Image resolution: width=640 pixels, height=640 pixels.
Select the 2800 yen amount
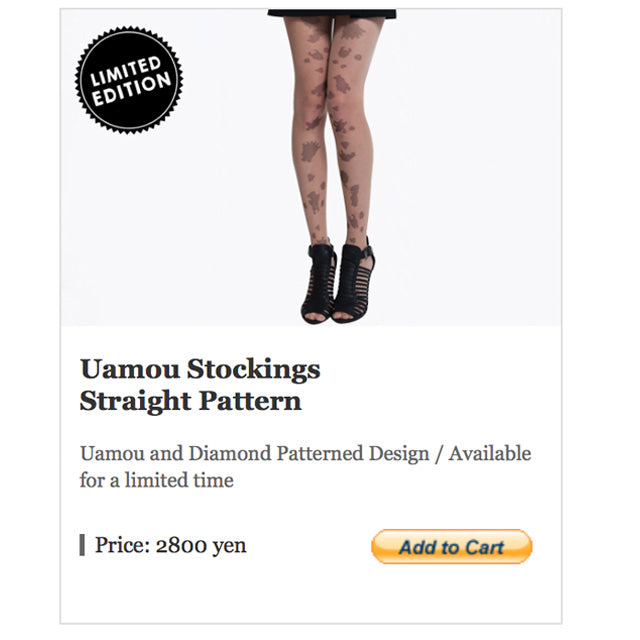pyautogui.click(x=201, y=546)
